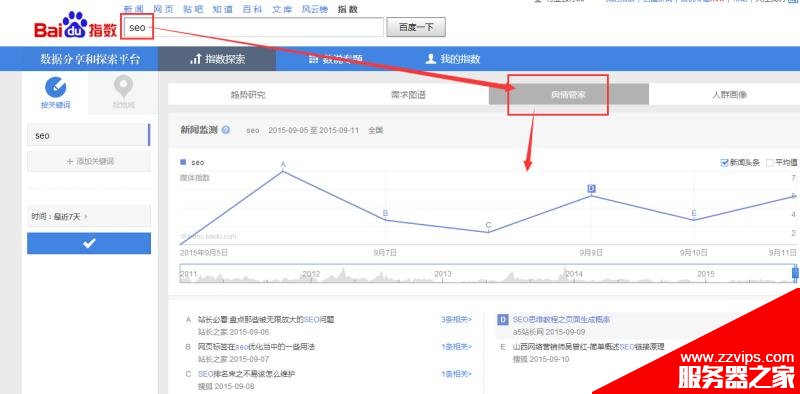Screen dimensions: 800x394
Task: Click the timeline range slider handle at 2015
Action: click(795, 273)
